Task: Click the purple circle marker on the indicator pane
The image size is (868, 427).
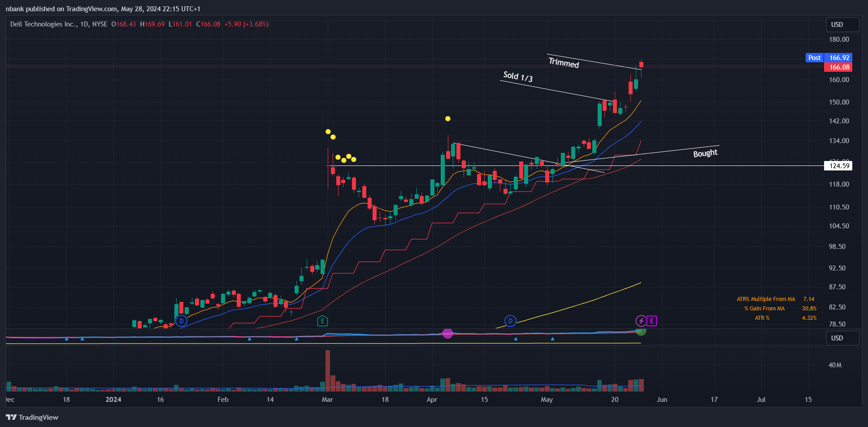Action: pos(447,333)
